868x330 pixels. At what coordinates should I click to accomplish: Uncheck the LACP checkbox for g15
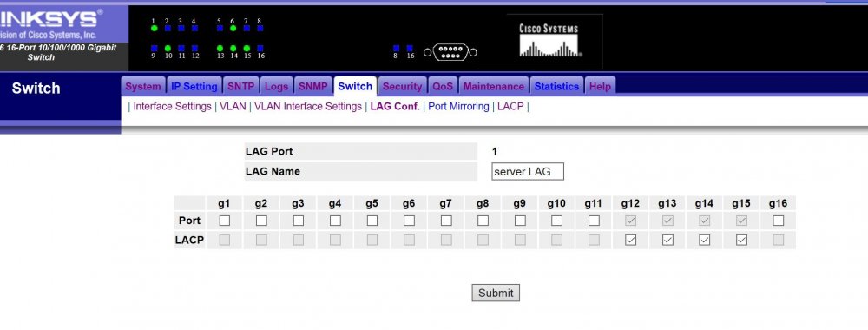[x=741, y=241]
